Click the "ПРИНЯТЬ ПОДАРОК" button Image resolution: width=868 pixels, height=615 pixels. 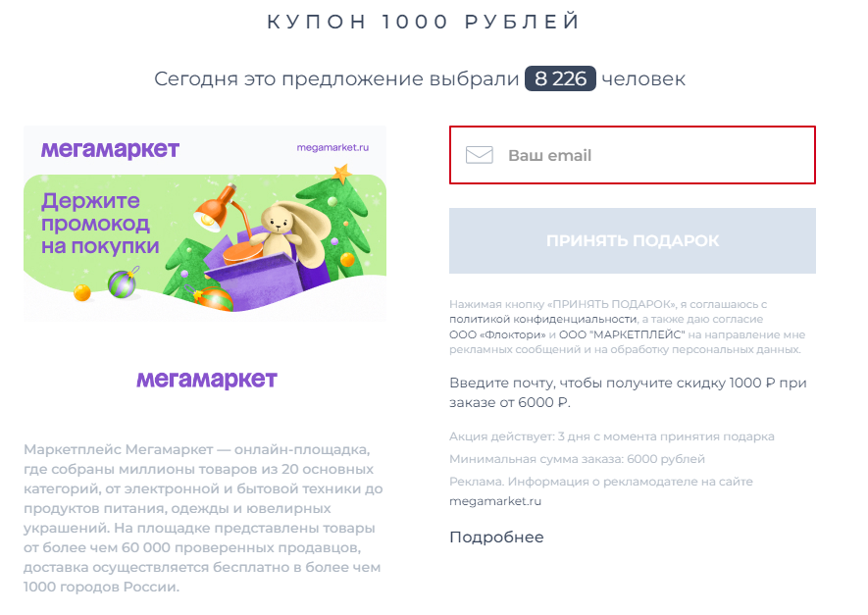point(633,240)
